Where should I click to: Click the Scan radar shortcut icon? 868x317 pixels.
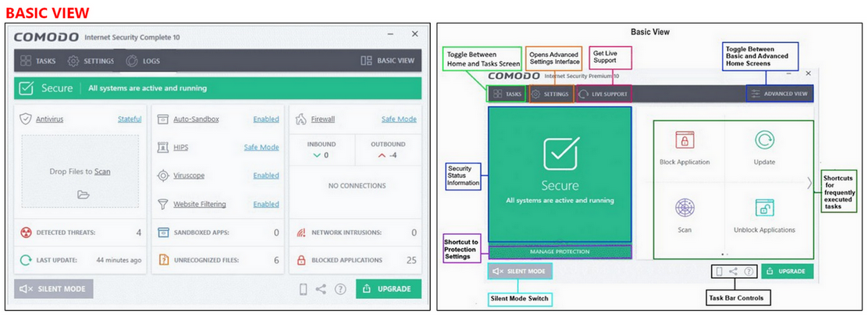coord(685,208)
